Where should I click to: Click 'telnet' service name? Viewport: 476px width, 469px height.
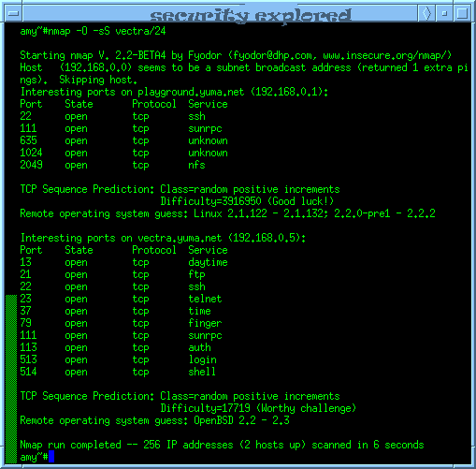205,299
